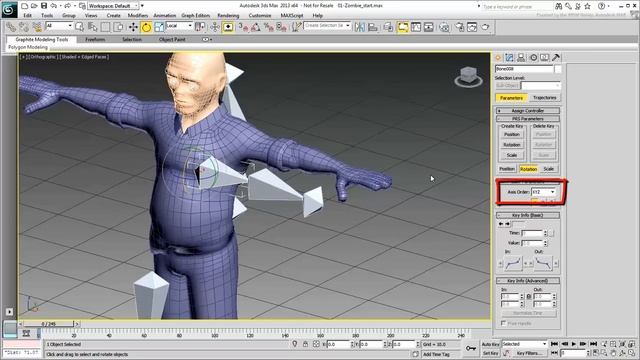The height and width of the screenshot is (360, 640).
Task: Open the Modifiers menu
Action: coord(138,16)
